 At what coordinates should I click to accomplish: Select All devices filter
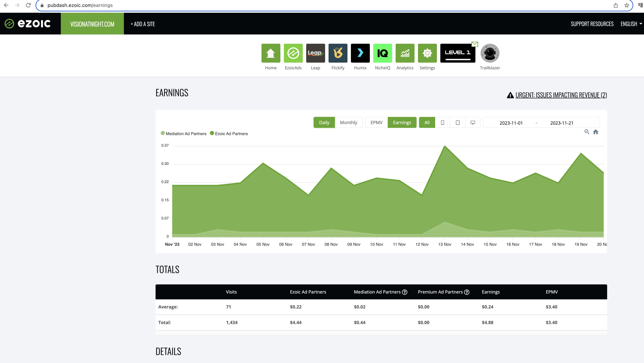tap(427, 122)
